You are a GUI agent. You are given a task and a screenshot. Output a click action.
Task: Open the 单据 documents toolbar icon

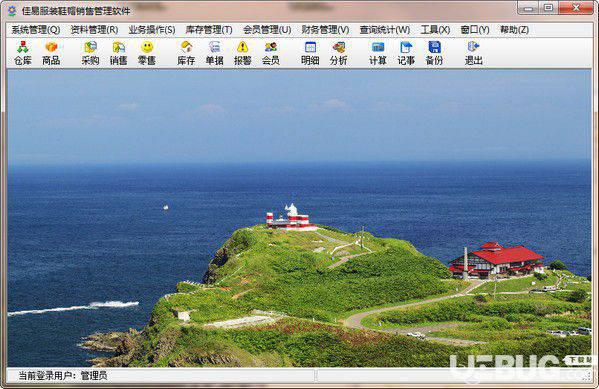pyautogui.click(x=214, y=53)
